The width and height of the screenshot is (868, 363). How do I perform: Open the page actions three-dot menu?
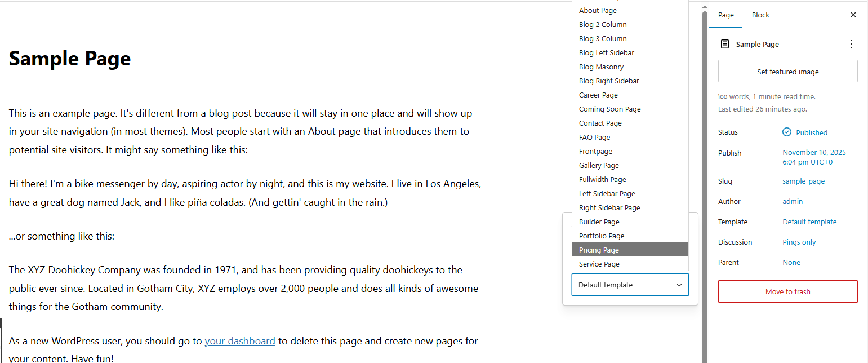click(851, 44)
